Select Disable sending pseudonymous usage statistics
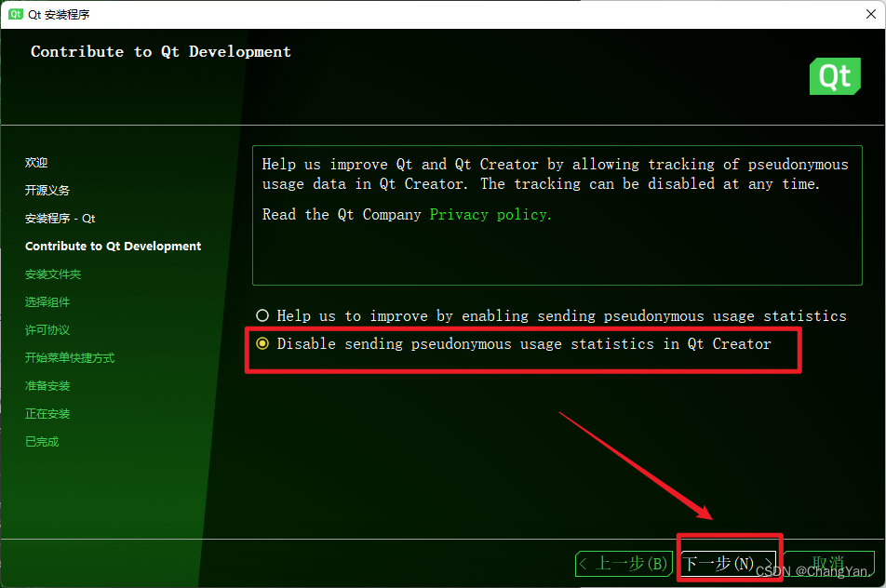This screenshot has height=588, width=886. pyautogui.click(x=513, y=344)
